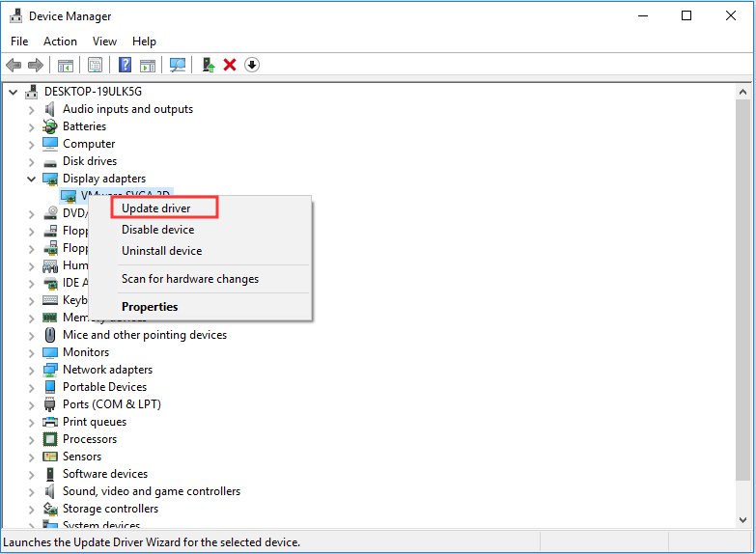Screen dimensions: 756x554
Task: Collapse the DESKTOP-19ULK5G root node
Action: pos(13,92)
